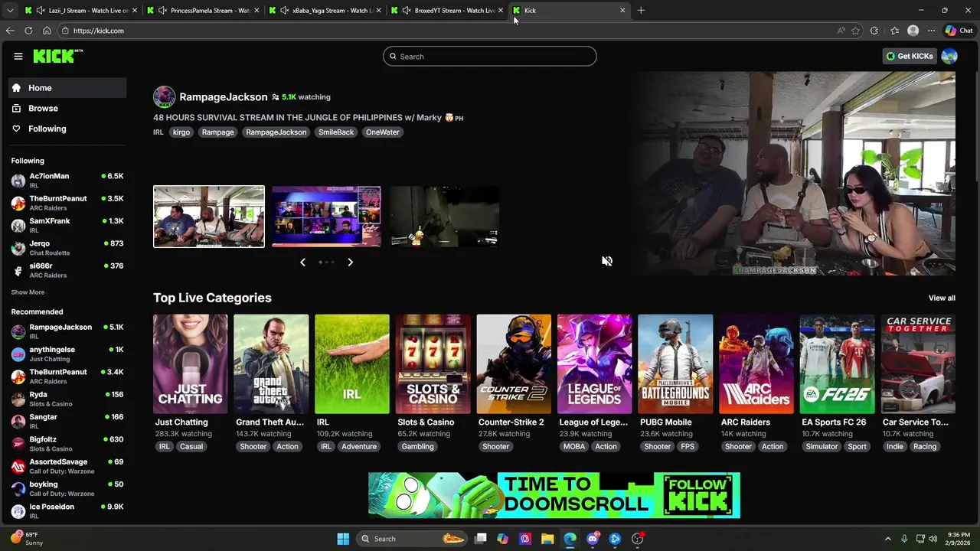
Task: Select the first featured stream thumbnail
Action: [x=209, y=217]
